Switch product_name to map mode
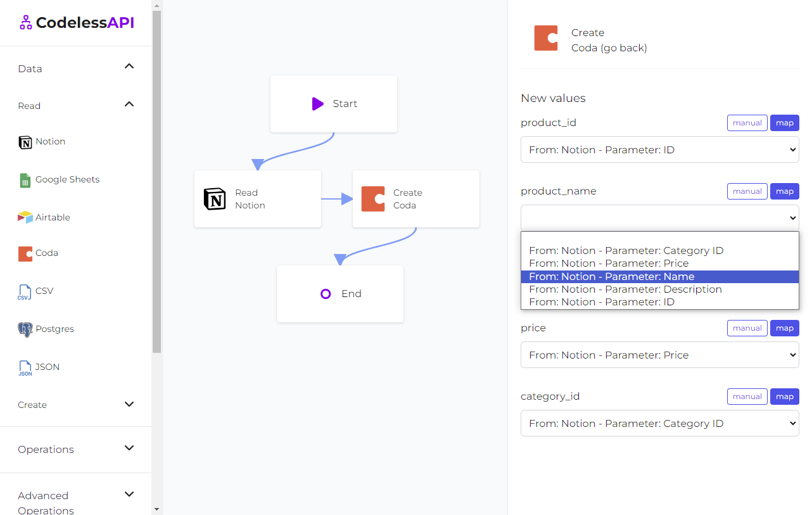 click(784, 191)
